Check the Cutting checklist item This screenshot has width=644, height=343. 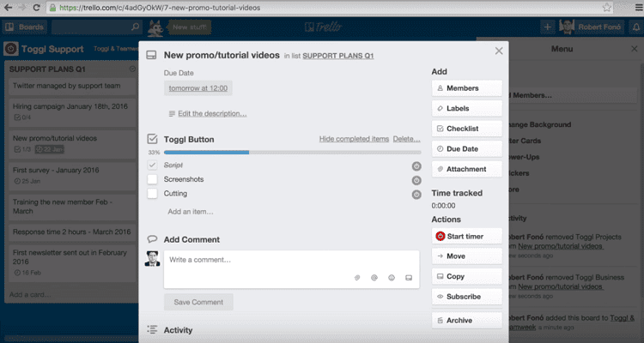coord(152,193)
